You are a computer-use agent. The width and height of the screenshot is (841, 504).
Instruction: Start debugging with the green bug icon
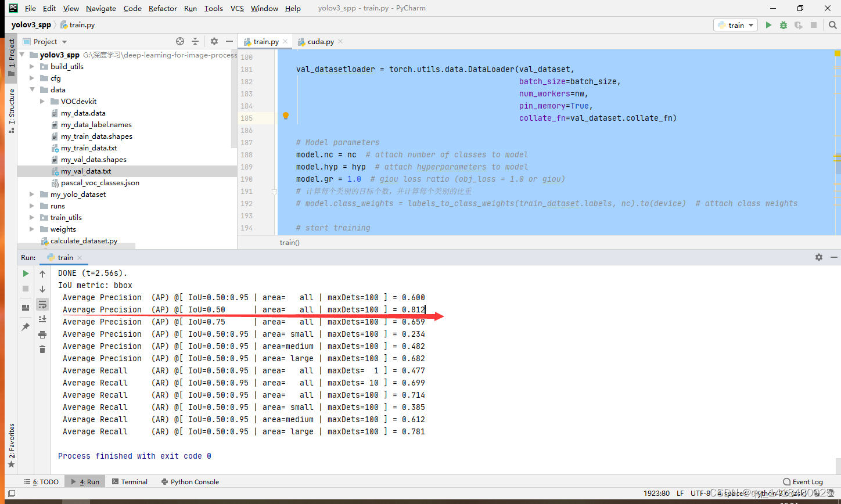pyautogui.click(x=784, y=25)
